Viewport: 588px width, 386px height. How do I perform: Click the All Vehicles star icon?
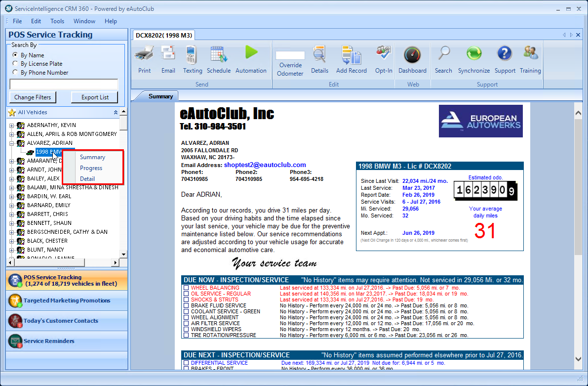click(x=12, y=112)
